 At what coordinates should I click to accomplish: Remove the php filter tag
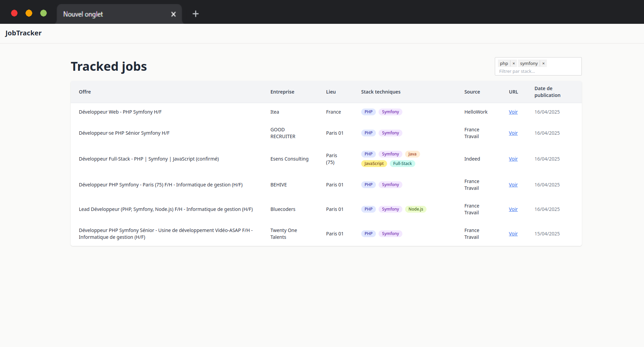[514, 64]
